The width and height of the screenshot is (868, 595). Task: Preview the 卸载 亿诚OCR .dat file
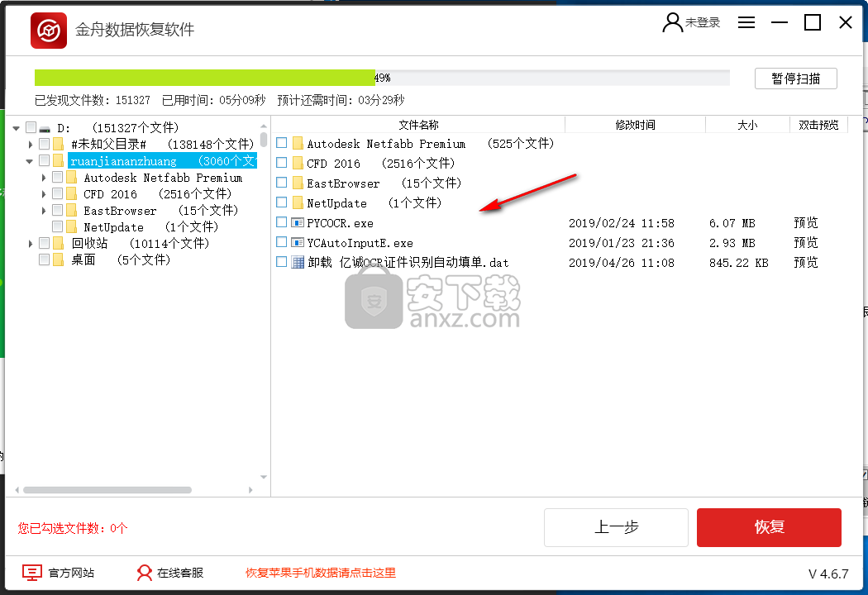(805, 262)
